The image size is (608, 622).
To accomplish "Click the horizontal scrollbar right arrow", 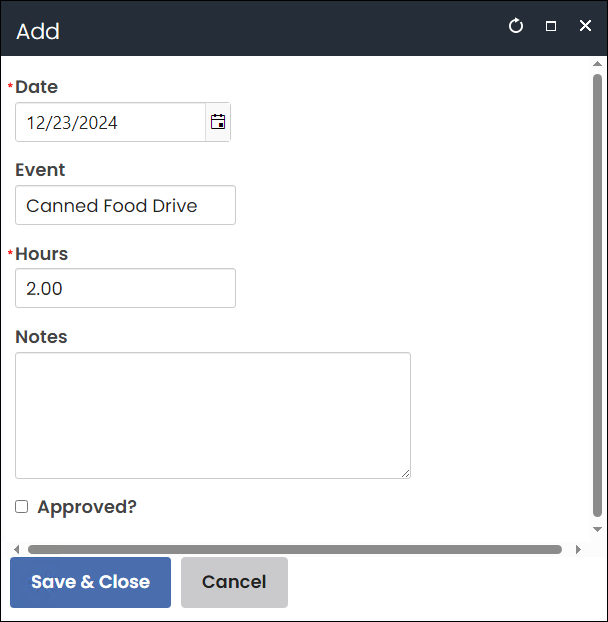I will click(x=578, y=549).
